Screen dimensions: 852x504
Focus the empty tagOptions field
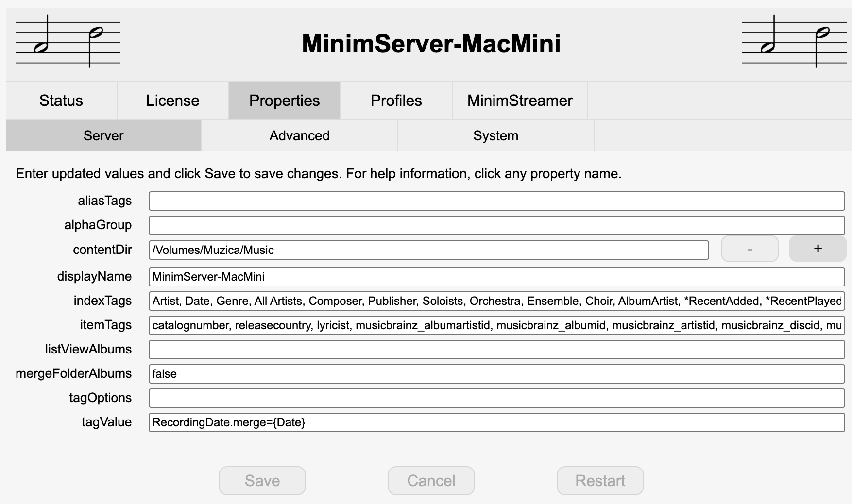click(x=496, y=398)
